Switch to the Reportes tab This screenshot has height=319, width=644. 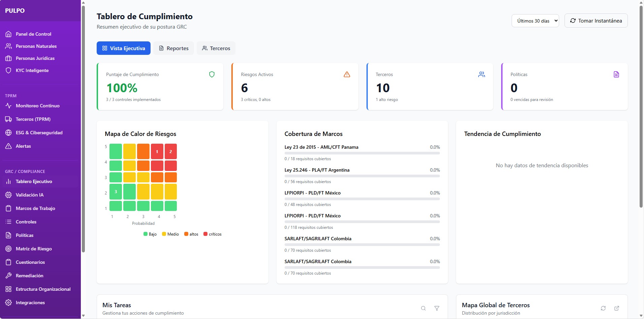point(173,48)
